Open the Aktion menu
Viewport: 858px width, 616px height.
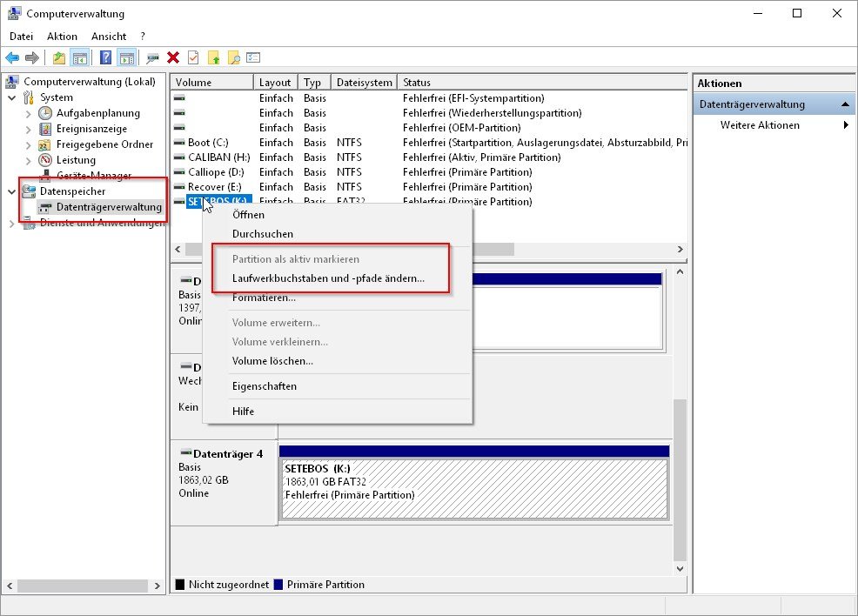tap(62, 37)
